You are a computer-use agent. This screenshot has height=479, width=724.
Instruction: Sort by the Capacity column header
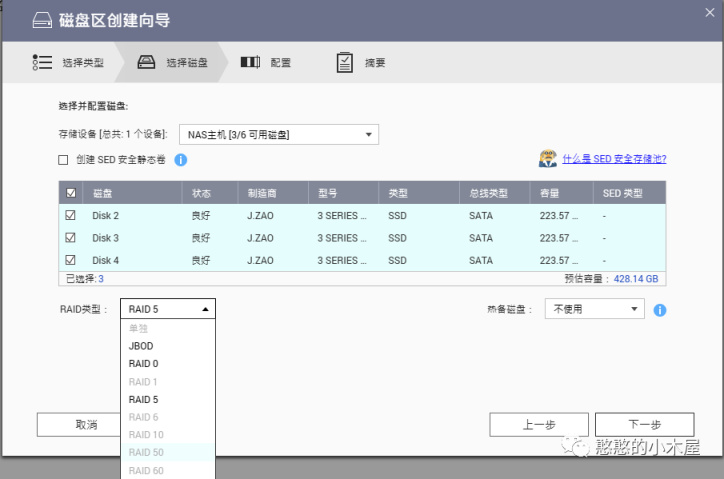click(x=561, y=193)
